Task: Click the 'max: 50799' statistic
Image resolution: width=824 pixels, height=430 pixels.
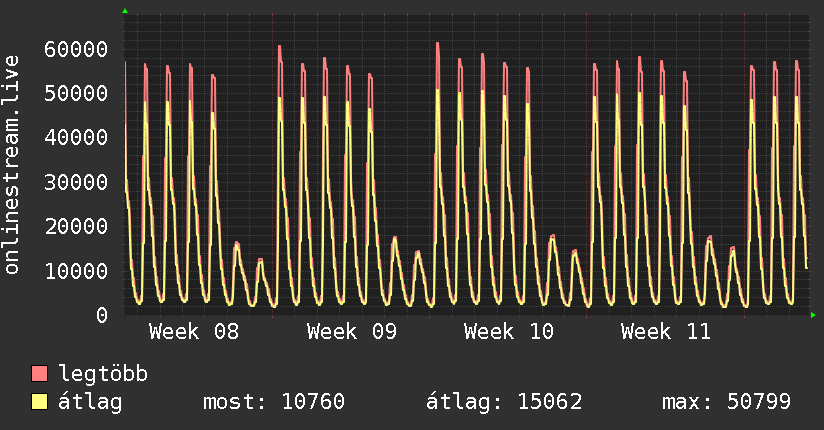Action: click(x=726, y=402)
